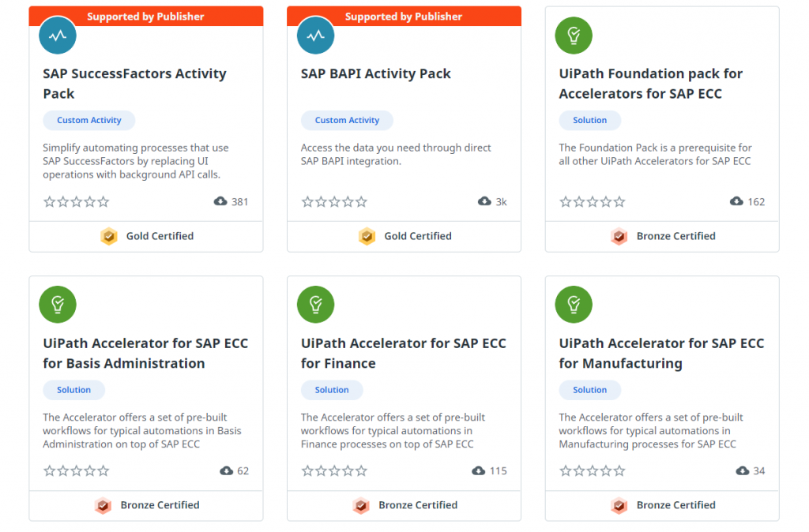Screen dimensions: 809x532
Task: Click the Solution tag on the Foundation pack card
Action: click(x=589, y=120)
